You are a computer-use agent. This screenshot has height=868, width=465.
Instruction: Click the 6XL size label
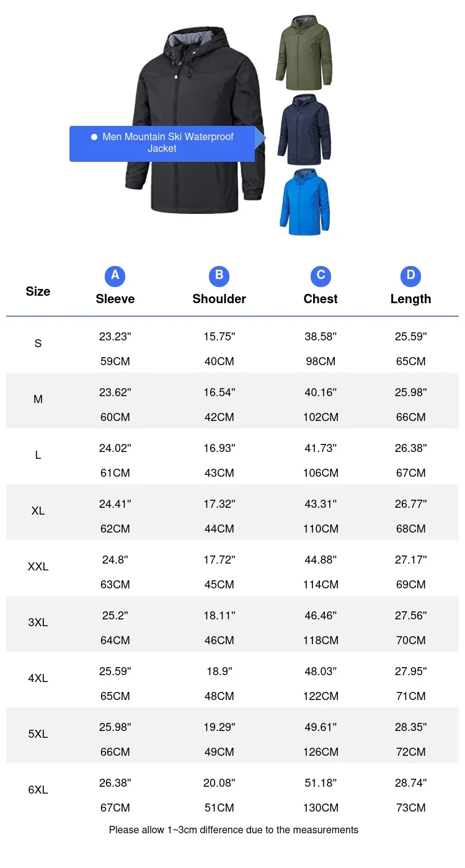pyautogui.click(x=38, y=790)
